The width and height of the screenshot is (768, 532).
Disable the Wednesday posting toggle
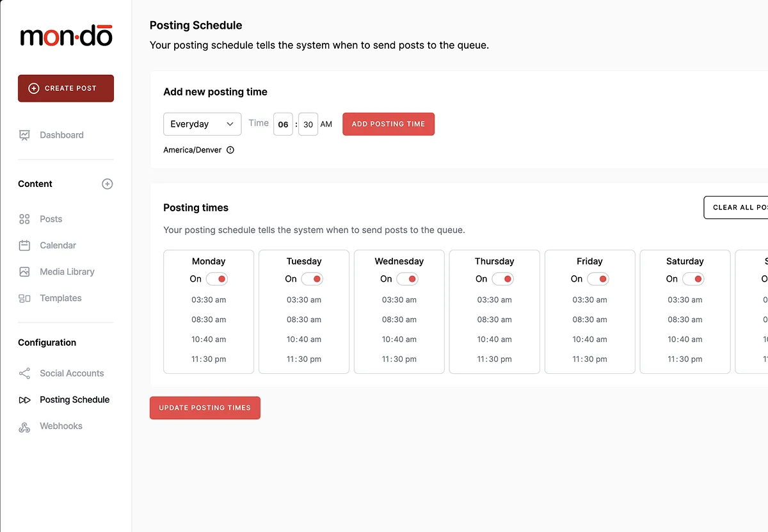click(x=408, y=279)
